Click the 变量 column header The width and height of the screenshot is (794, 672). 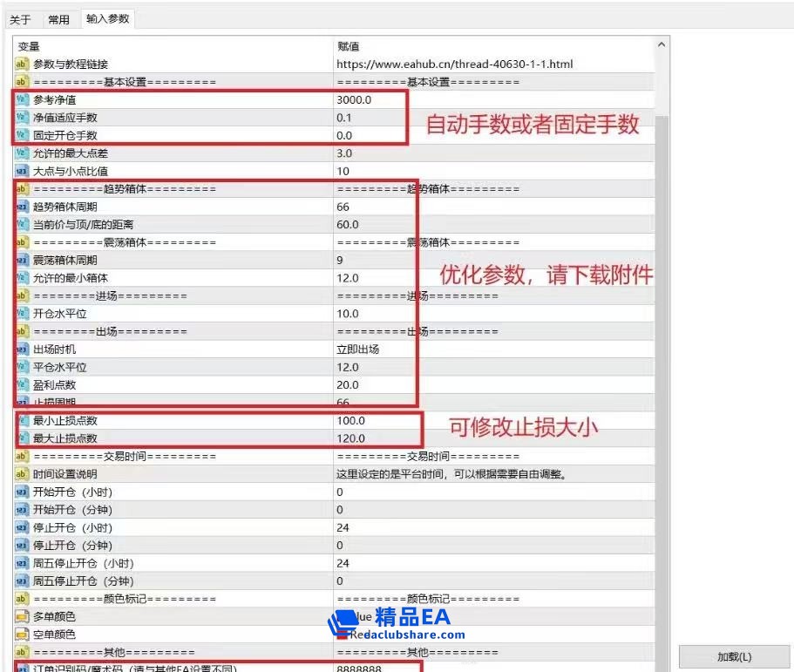pos(173,45)
